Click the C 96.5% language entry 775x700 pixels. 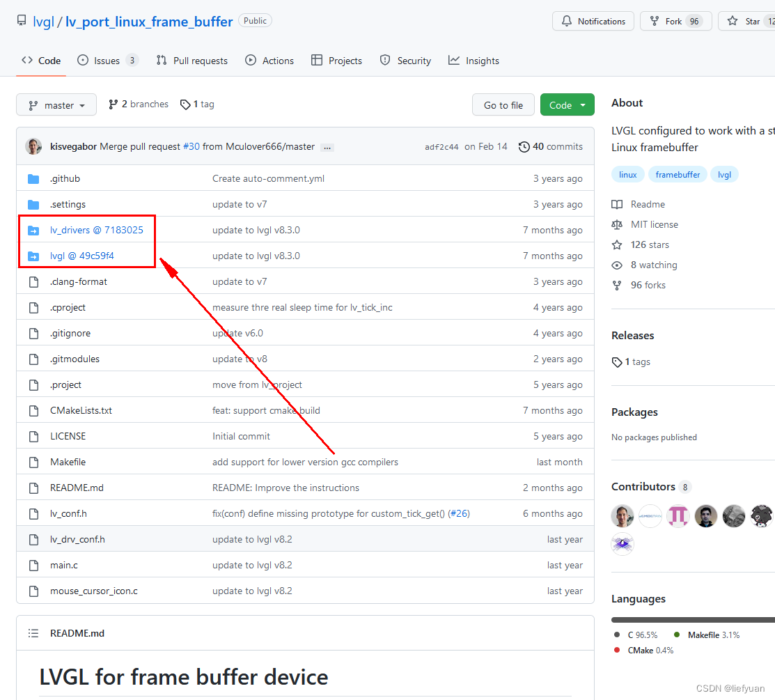636,635
